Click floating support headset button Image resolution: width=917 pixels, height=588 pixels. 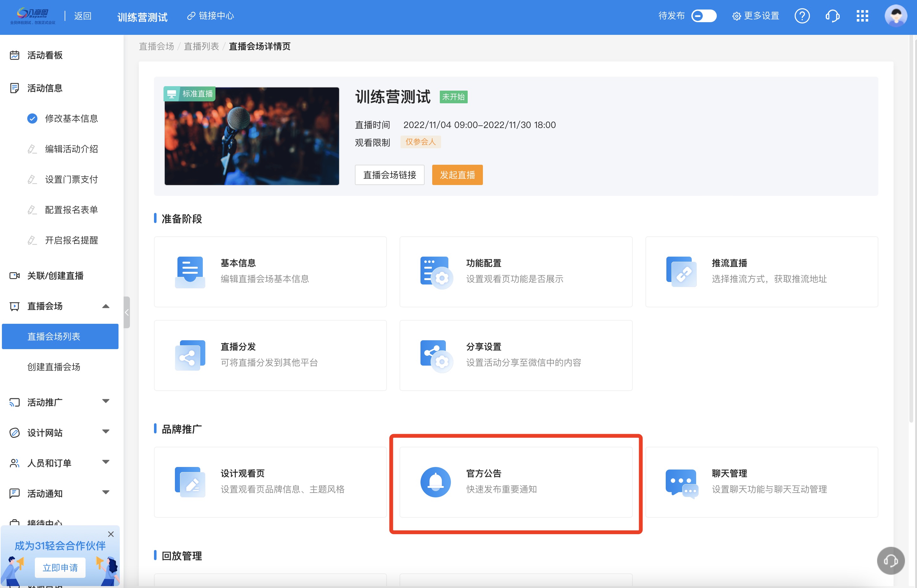(x=890, y=560)
